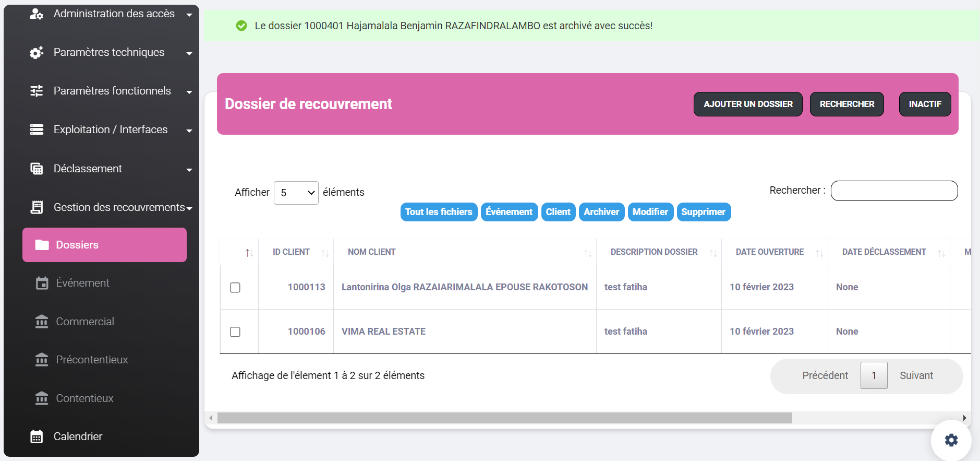Click the Administration des accès user icon
The height and width of the screenshot is (461, 980).
pos(36,14)
